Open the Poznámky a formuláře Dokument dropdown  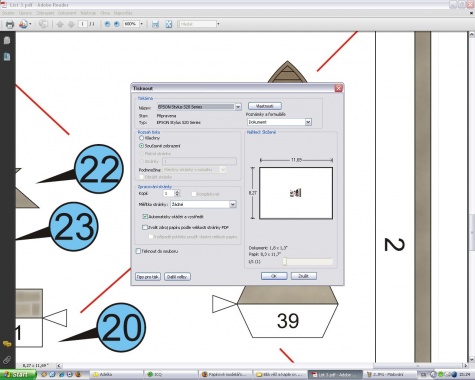308,122
